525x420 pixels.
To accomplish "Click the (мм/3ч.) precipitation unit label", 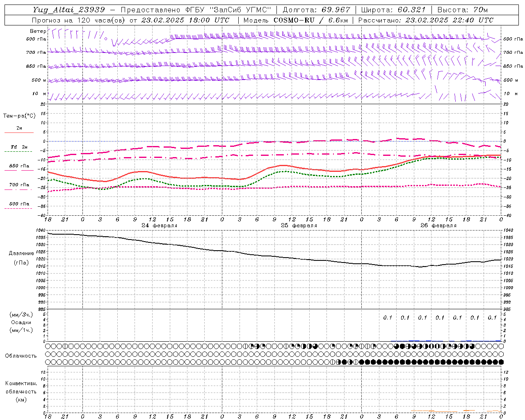I will [x=21, y=315].
